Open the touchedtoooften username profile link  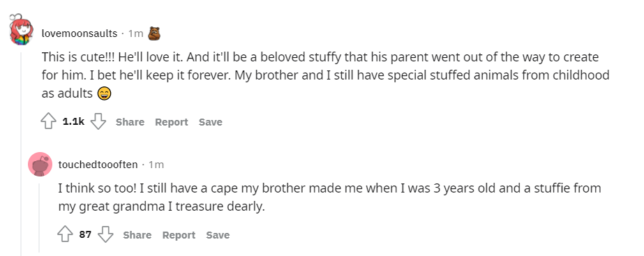[98, 165]
